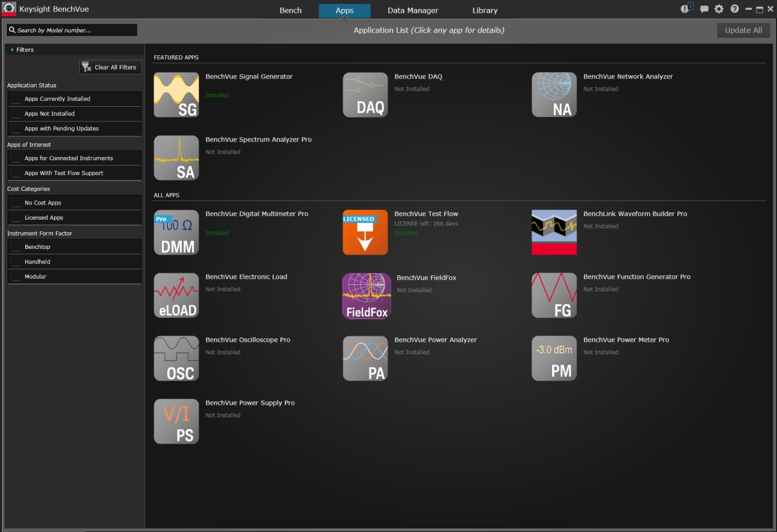
Task: Toggle the Handheld form factor checkbox
Action: tap(16, 262)
